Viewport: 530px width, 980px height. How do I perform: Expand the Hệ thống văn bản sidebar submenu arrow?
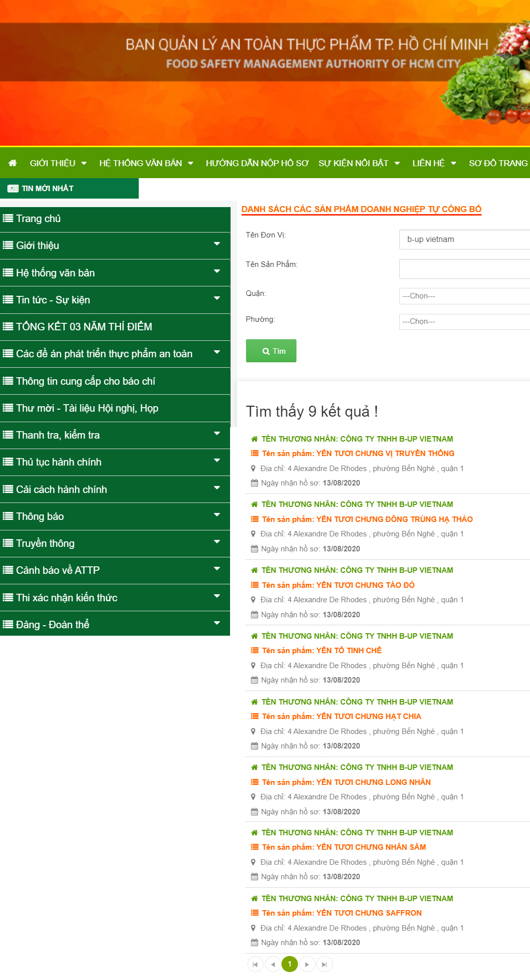[217, 271]
